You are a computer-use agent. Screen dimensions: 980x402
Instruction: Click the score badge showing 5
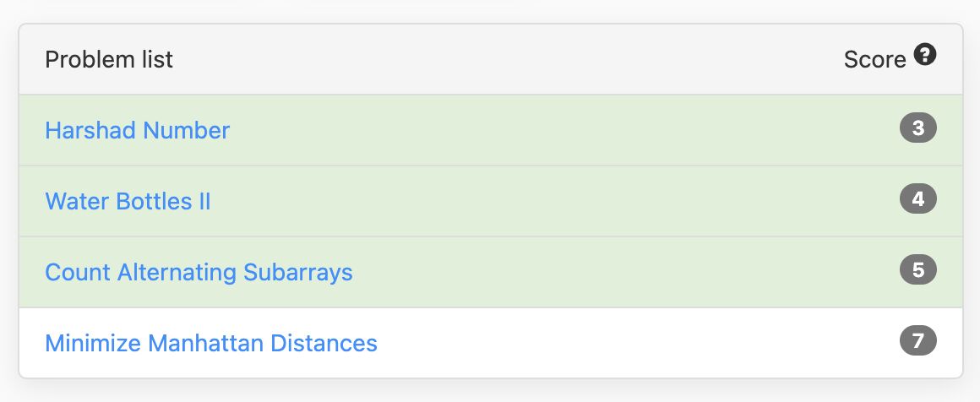(x=918, y=270)
